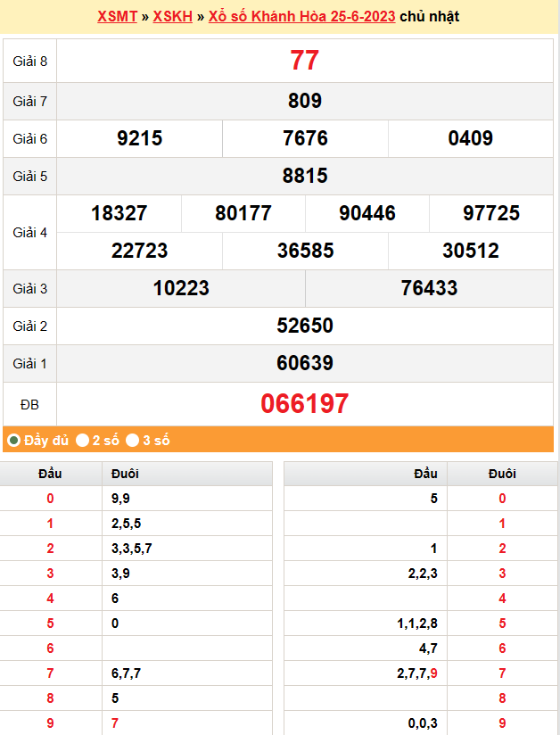This screenshot has width=560, height=735.
Task: Click Đầu header in the left table
Action: (x=50, y=474)
